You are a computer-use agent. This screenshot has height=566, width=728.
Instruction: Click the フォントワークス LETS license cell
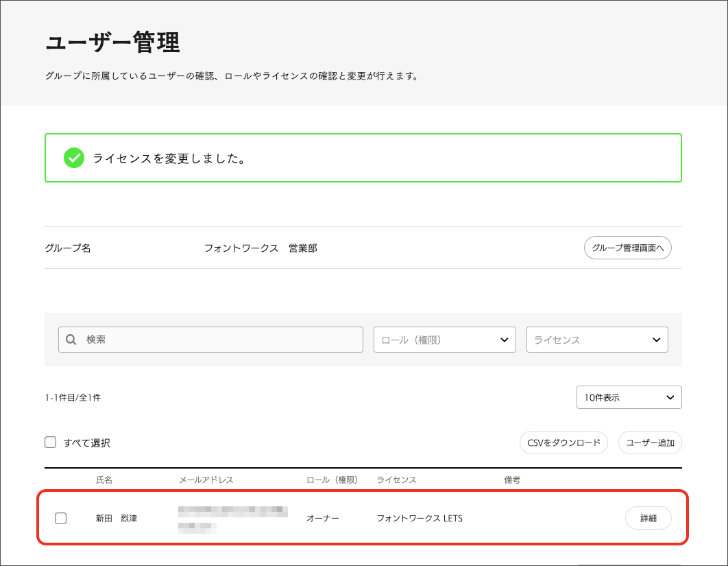click(419, 518)
